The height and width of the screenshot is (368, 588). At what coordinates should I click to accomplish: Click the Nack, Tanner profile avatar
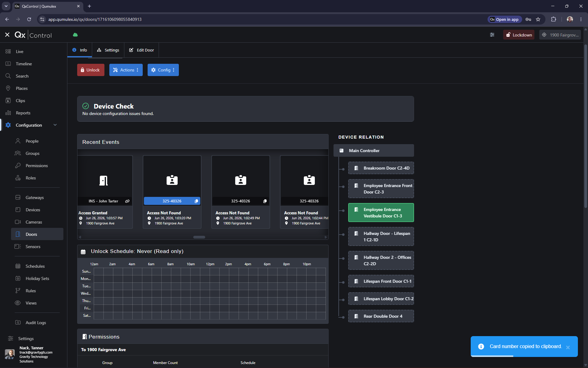[x=10, y=354]
